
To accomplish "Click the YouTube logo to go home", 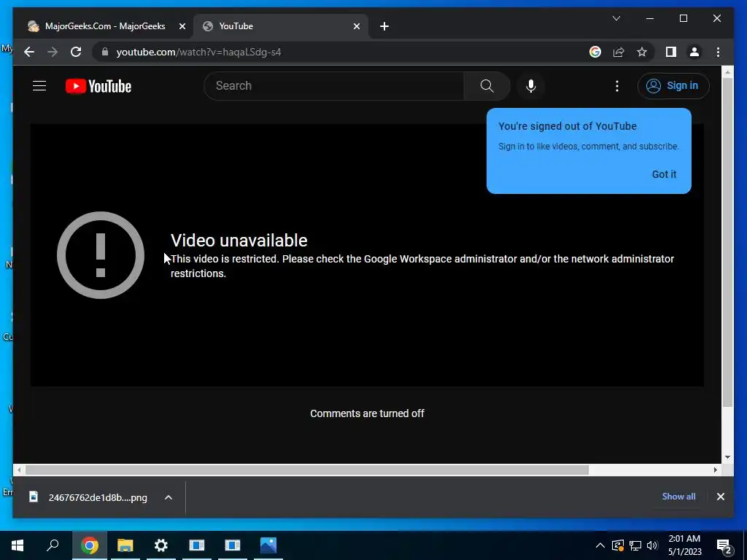I will click(x=98, y=86).
